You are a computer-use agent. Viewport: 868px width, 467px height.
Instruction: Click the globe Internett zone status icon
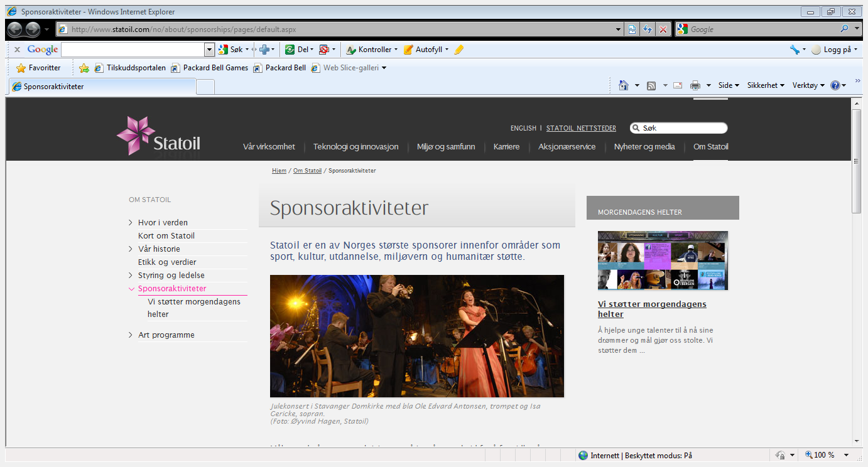click(583, 456)
